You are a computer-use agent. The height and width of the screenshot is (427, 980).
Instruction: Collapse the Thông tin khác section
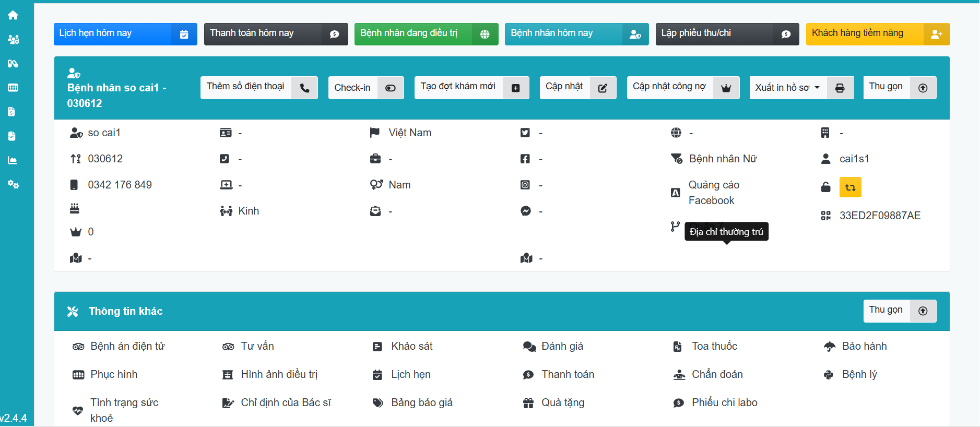899,311
